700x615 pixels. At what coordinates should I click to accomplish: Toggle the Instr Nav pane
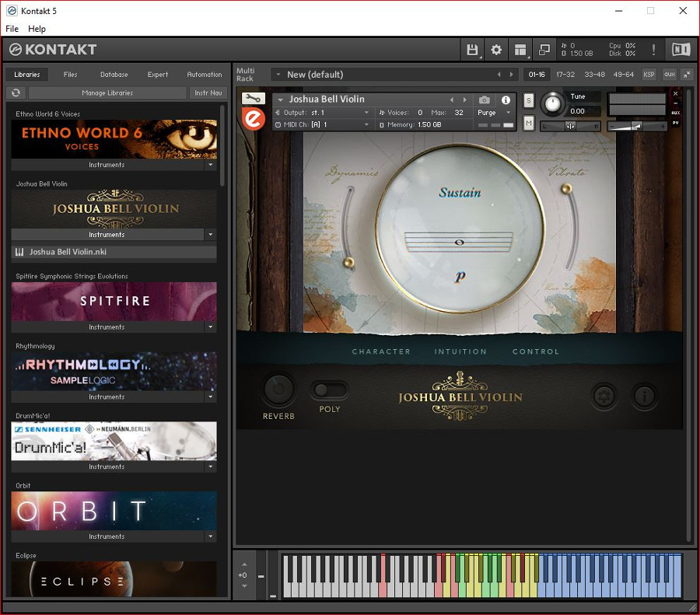(x=208, y=93)
